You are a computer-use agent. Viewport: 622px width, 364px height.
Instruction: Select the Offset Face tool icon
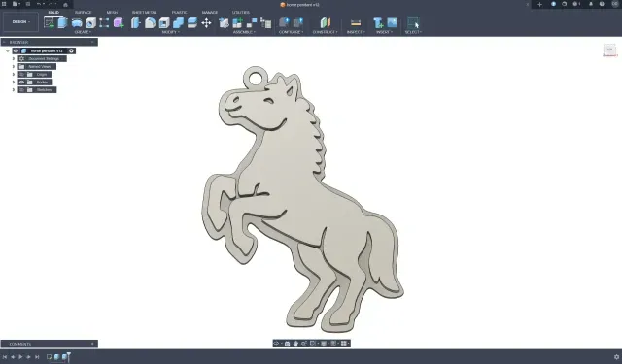point(192,23)
